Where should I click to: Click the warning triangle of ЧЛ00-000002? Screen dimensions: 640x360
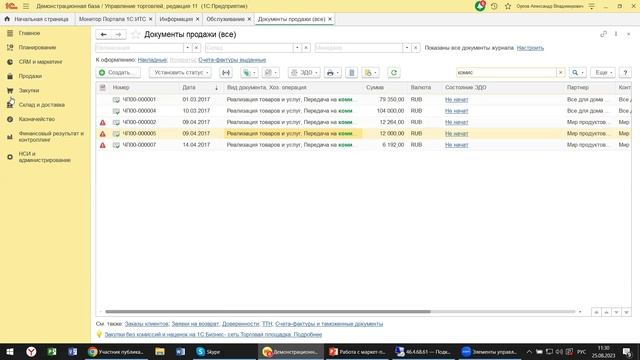click(103, 122)
